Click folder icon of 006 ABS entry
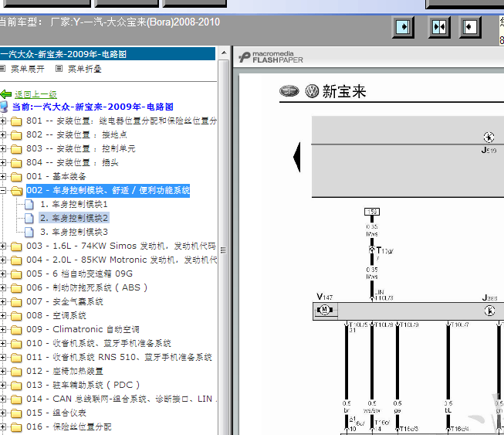Image resolution: width=504 pixels, height=435 pixels. [16, 288]
